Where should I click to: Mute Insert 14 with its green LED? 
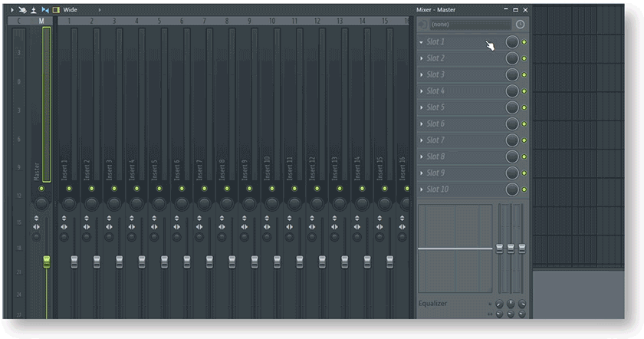click(x=362, y=189)
